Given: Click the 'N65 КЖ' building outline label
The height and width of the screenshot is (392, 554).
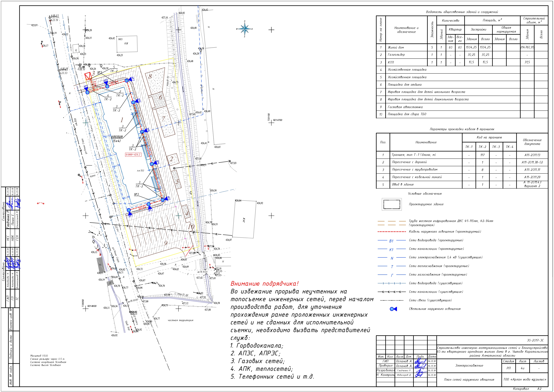Looking at the screenshot, I should click(127, 44).
